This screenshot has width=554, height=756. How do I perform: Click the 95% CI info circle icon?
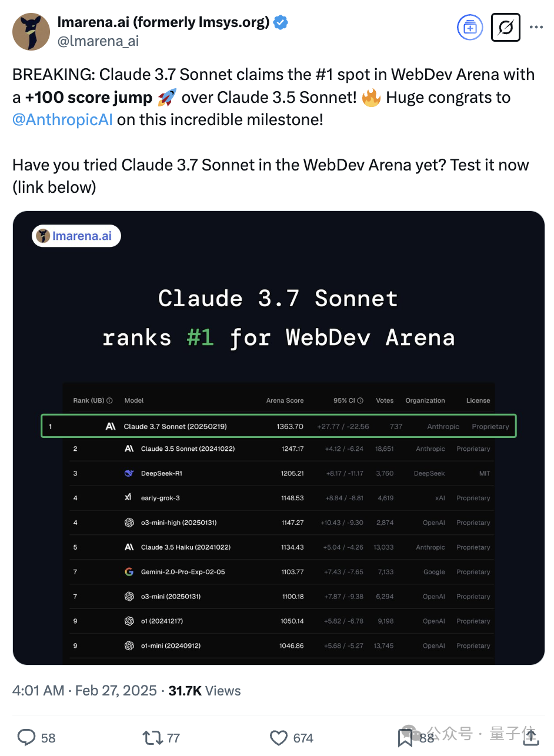click(x=361, y=400)
